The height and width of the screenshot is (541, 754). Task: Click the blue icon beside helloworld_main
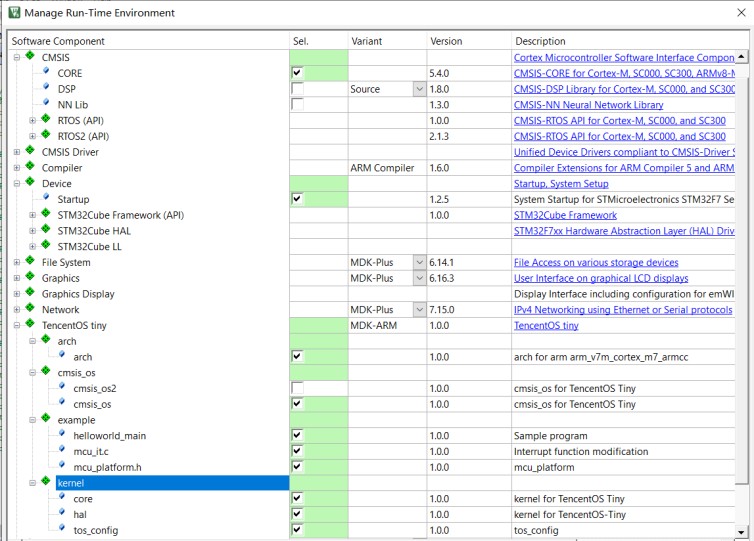[62, 434]
